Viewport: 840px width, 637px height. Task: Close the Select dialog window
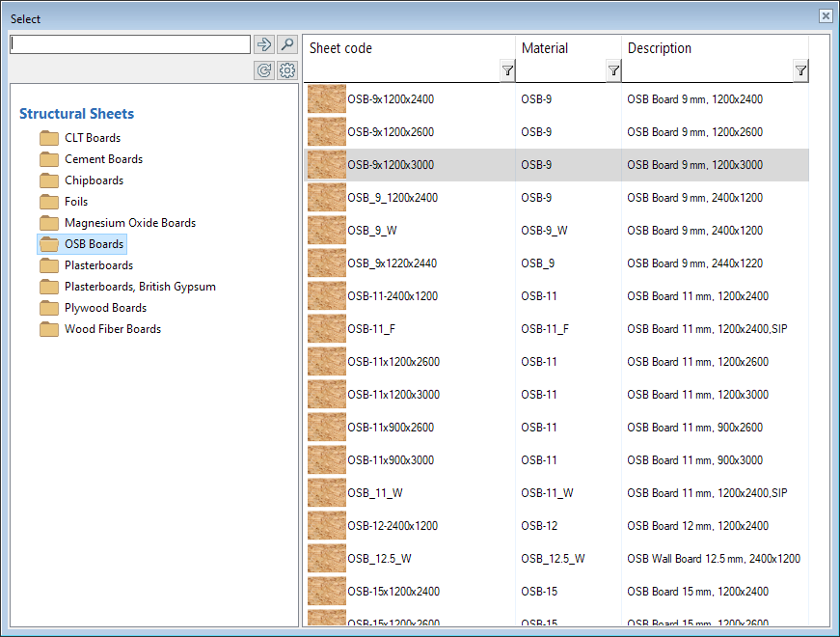click(826, 16)
